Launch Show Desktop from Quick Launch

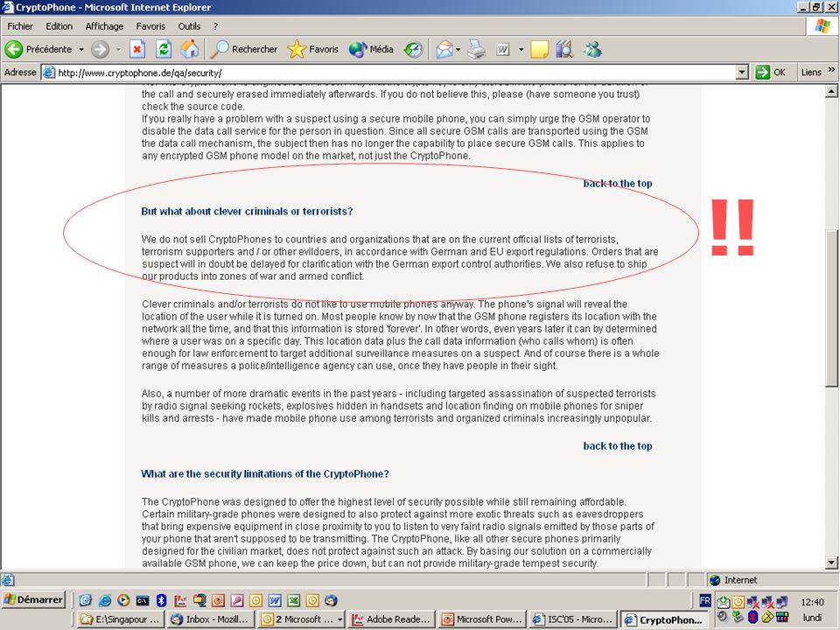86,600
